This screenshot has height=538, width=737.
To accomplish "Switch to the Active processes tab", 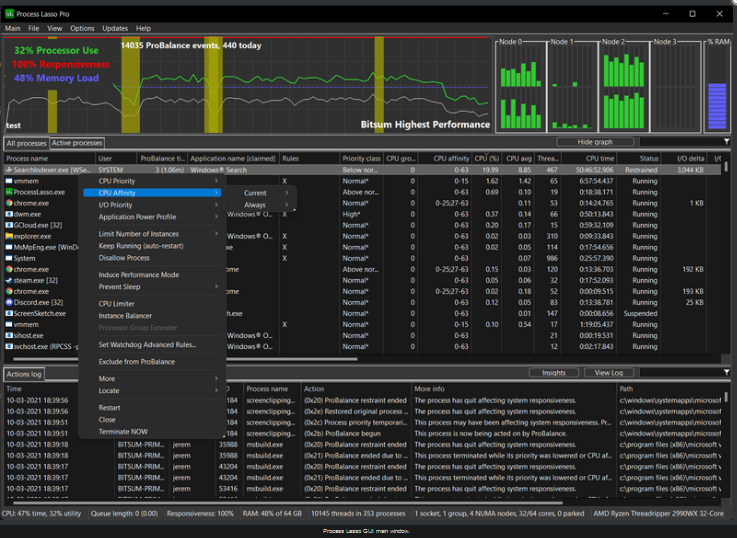I will 77,143.
